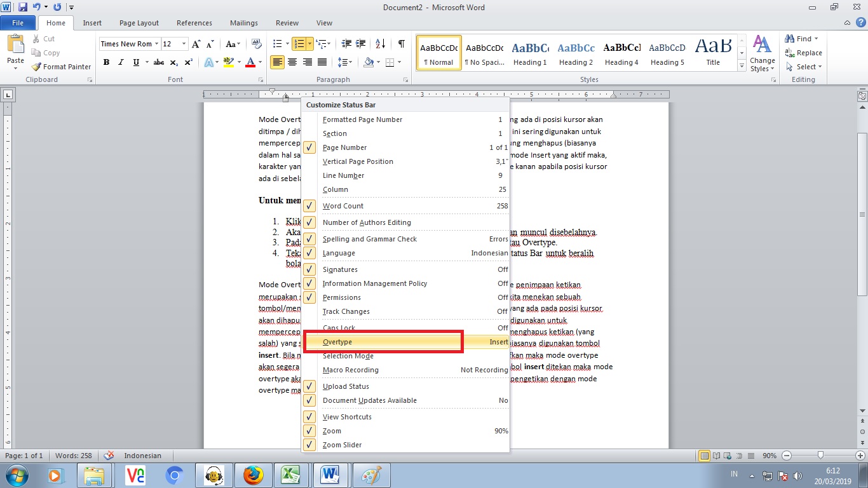Select the Format Painter tool
The width and height of the screenshot is (868, 488).
click(x=61, y=66)
